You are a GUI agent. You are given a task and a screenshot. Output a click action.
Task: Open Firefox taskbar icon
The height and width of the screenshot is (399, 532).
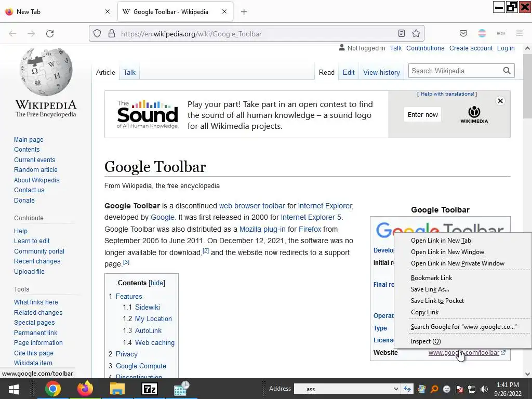click(x=85, y=389)
